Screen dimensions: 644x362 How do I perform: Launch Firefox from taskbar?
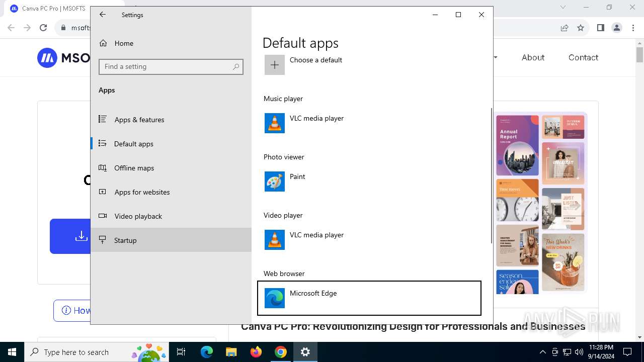pyautogui.click(x=256, y=352)
